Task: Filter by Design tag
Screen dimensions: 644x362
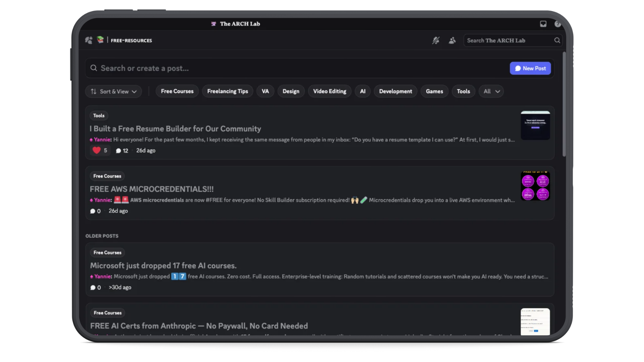Action: tap(291, 92)
